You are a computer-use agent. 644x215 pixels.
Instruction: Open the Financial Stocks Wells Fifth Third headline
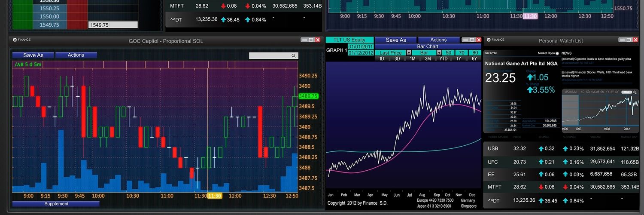[597, 74]
